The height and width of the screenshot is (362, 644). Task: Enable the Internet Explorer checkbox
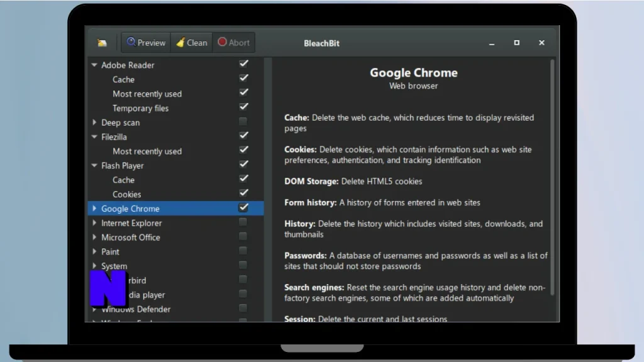click(x=243, y=222)
